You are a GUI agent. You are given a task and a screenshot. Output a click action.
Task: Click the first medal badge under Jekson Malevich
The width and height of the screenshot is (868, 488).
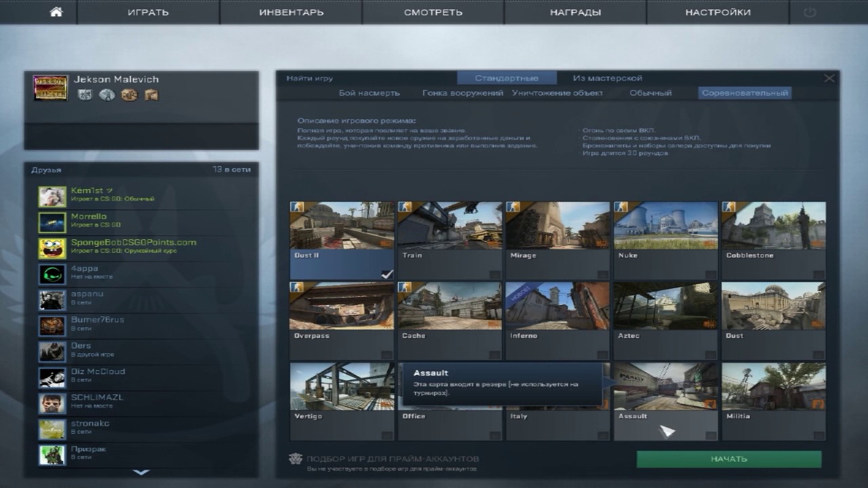pos(84,95)
